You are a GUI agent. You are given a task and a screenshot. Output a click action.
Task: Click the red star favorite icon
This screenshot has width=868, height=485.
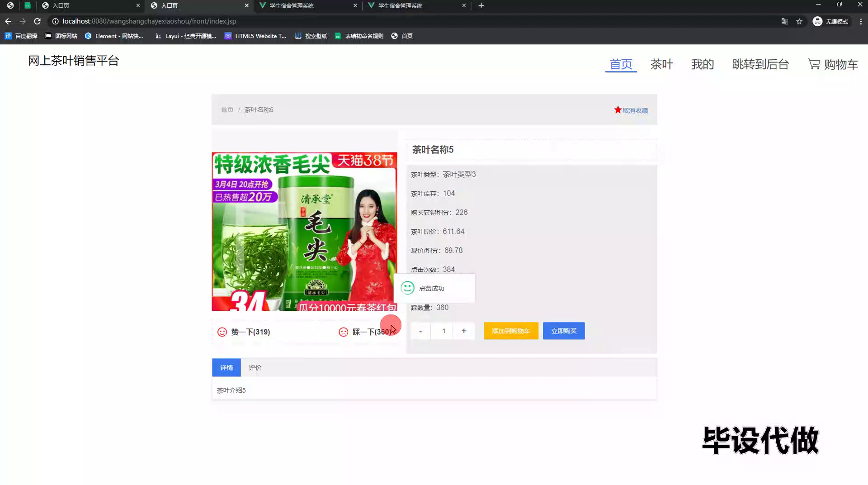tap(618, 109)
